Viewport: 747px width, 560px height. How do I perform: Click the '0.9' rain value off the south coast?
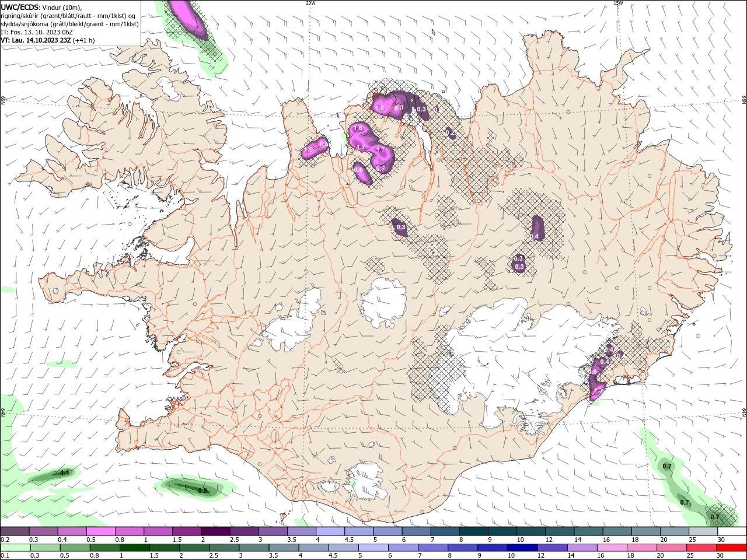[203, 491]
